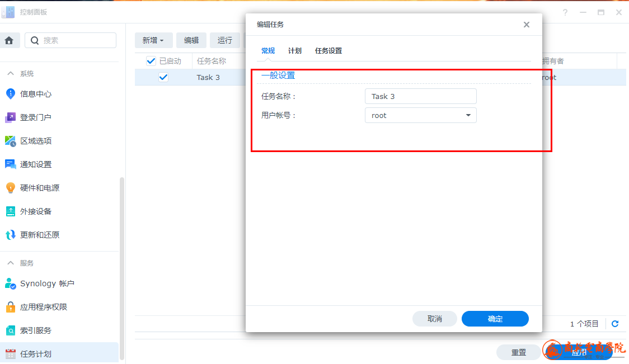
Task: Click the refresh icon beside item count
Action: (x=615, y=324)
